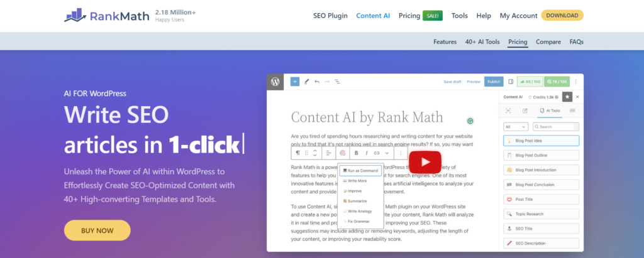Open block toolbar three-dot options

pos(401,153)
